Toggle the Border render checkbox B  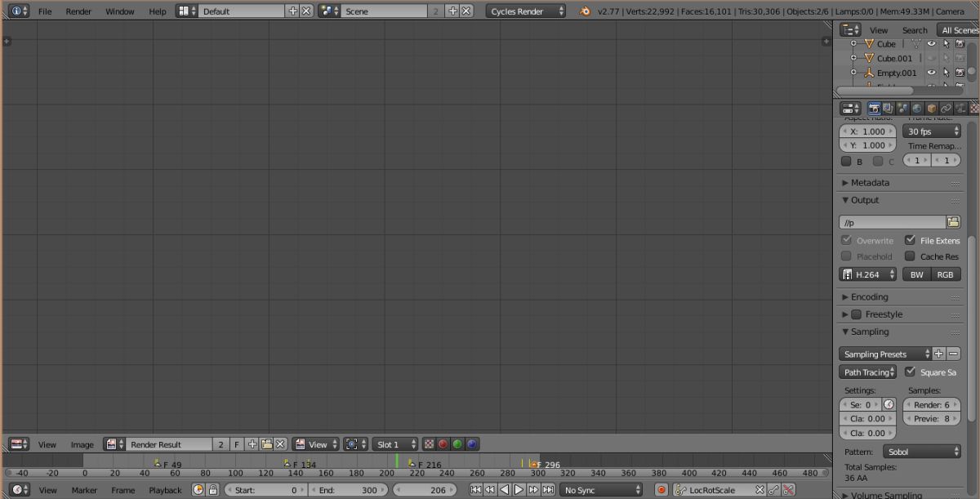point(846,161)
